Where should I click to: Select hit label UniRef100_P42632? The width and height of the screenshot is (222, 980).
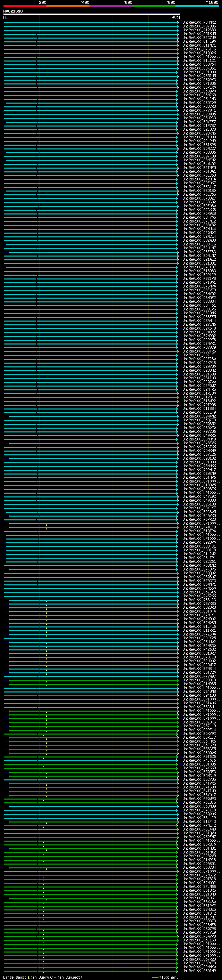199,649
